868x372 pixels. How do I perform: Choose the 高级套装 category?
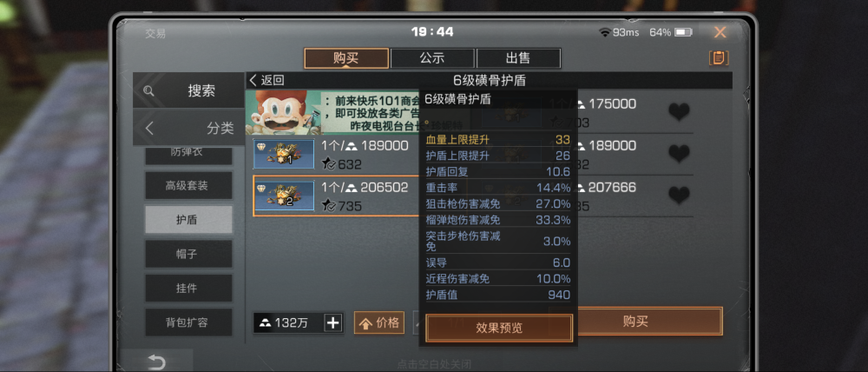click(188, 186)
